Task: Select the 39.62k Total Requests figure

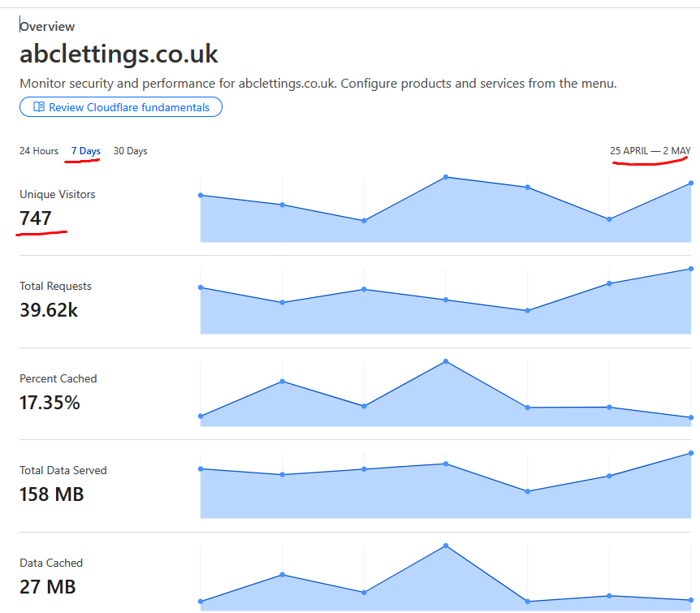Action: (x=49, y=310)
